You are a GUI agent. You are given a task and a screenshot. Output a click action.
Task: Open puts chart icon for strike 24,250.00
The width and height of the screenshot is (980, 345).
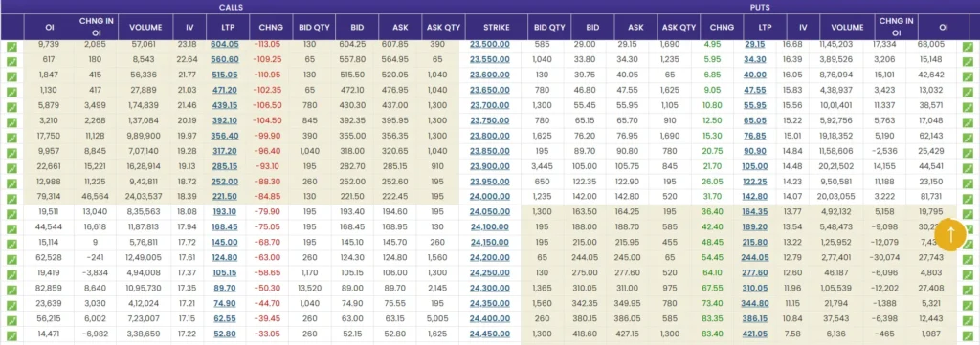[968, 275]
